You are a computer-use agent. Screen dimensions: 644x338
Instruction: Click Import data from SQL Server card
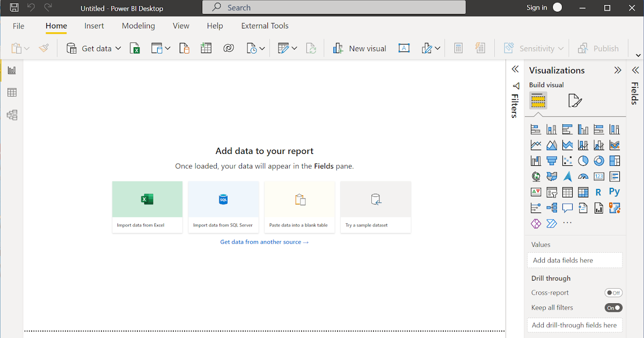[223, 207]
